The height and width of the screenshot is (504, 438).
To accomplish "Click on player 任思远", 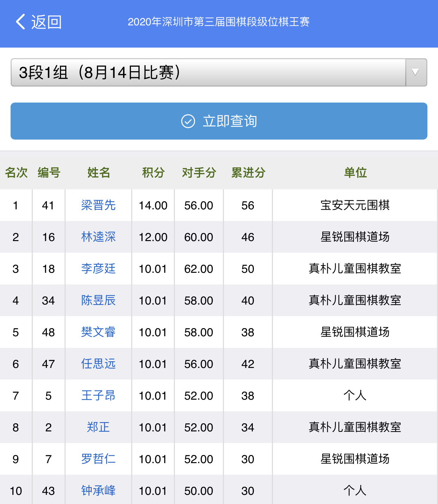I will click(x=98, y=364).
